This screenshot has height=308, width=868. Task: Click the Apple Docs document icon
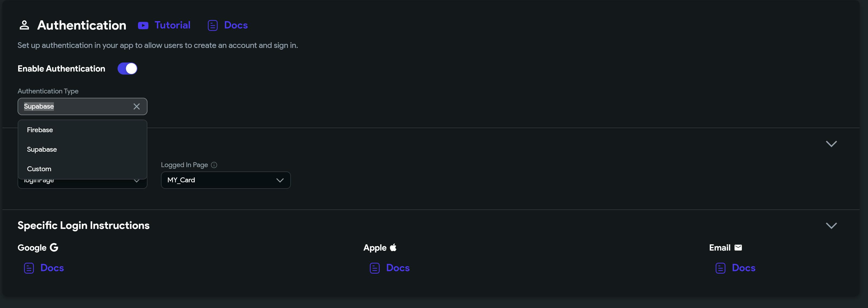[x=375, y=268]
